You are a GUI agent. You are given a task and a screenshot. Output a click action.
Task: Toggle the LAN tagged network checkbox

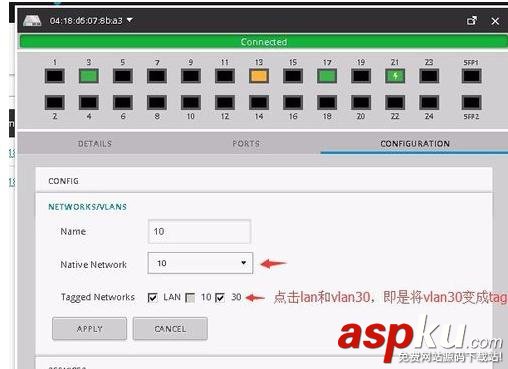click(152, 297)
